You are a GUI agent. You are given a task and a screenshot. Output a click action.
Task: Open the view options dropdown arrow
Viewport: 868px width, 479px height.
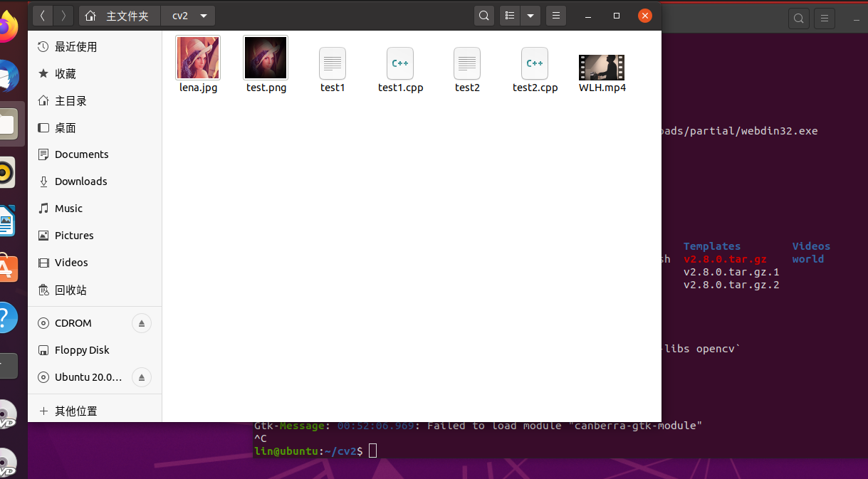coord(530,15)
